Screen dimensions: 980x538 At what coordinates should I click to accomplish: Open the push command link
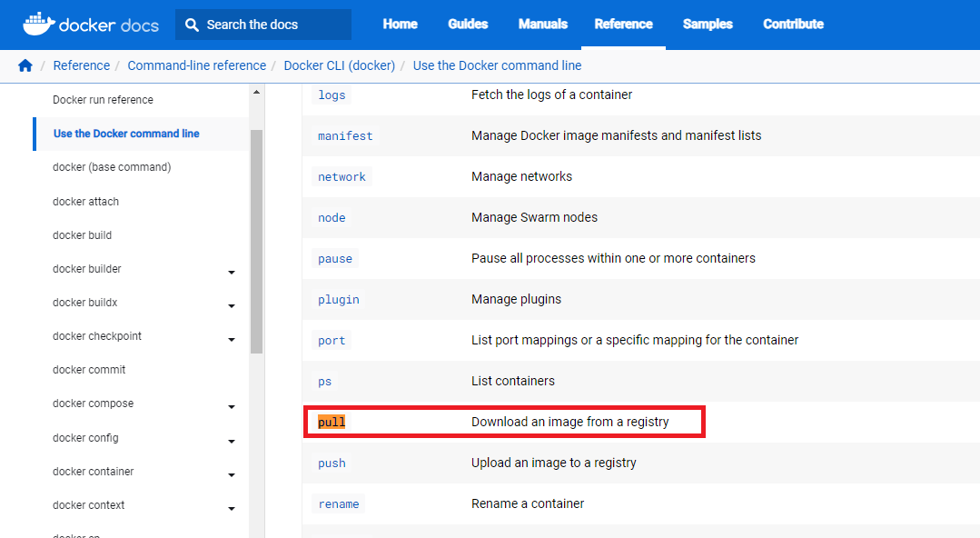(332, 463)
